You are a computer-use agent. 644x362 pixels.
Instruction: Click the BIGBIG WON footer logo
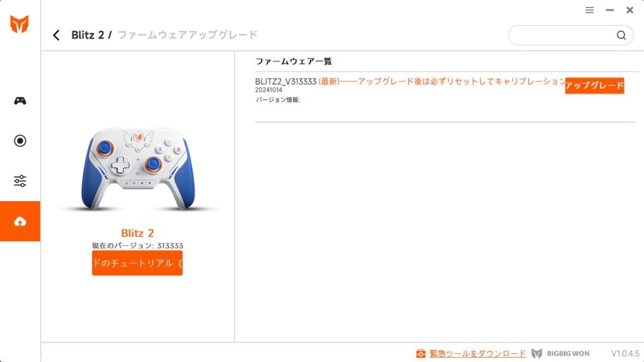coord(560,353)
